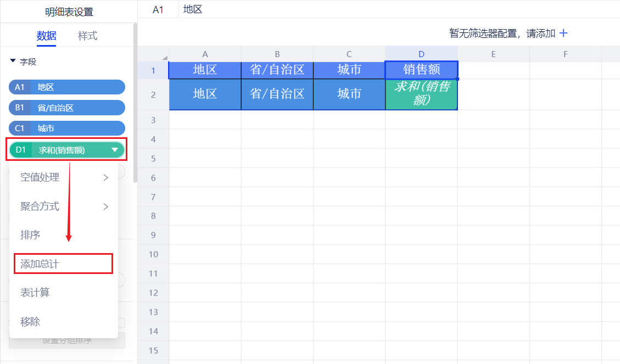Select 添加总计 menu option
The image size is (620, 364).
pos(63,264)
